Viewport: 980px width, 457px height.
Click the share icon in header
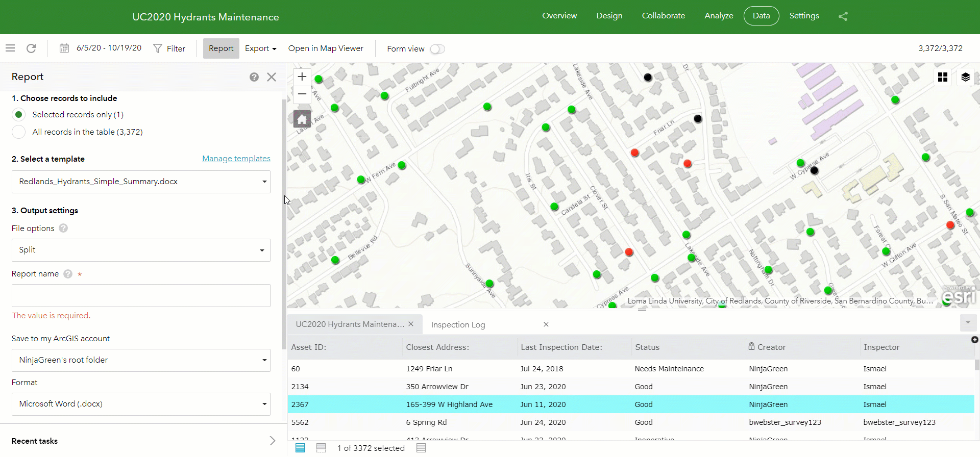[x=843, y=16]
